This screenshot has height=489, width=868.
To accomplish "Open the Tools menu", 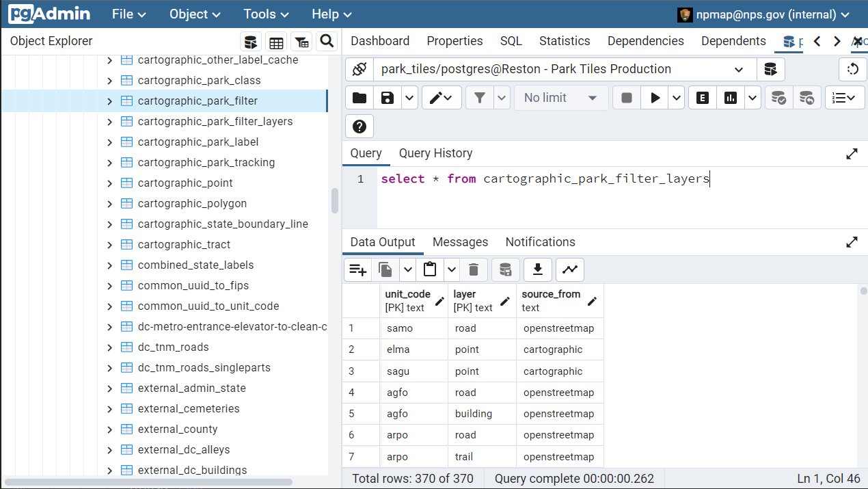I will point(266,14).
